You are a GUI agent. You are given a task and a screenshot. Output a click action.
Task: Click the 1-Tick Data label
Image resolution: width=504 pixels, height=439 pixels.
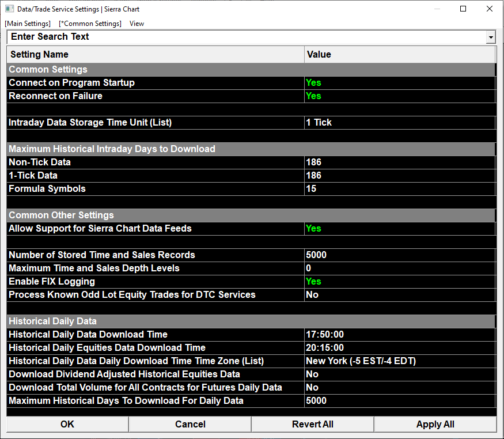coord(33,176)
